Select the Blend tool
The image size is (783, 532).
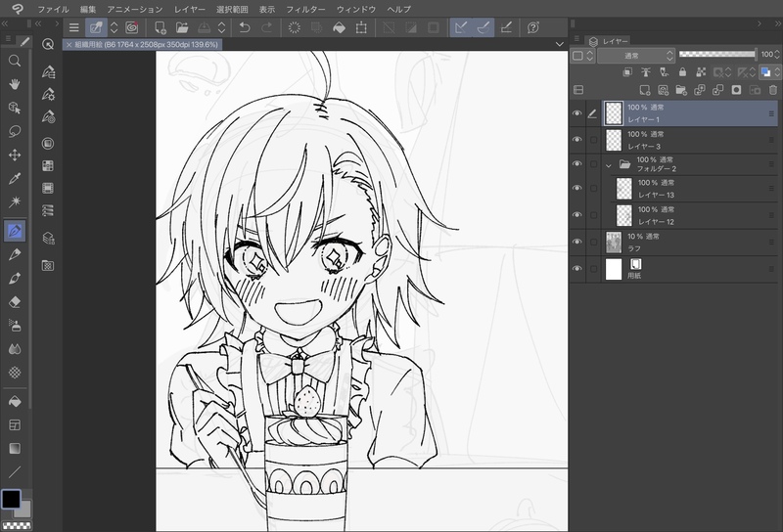(15, 349)
